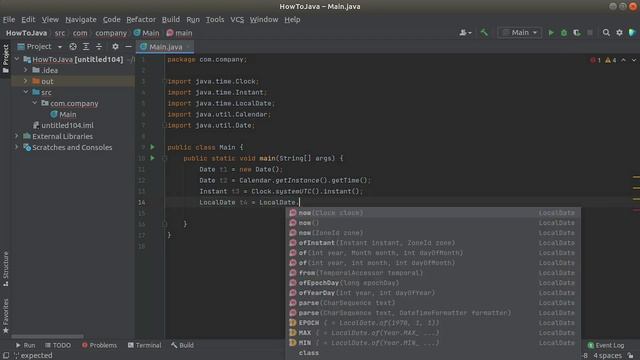The width and height of the screenshot is (640, 360).
Task: Open the TODO tool window
Action: coord(58,345)
